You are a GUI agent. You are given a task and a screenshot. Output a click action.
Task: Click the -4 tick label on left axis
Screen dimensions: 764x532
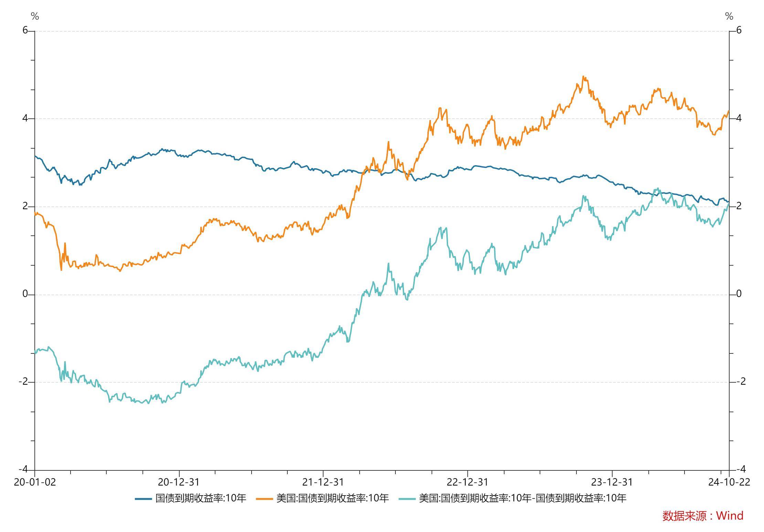[x=23, y=469]
